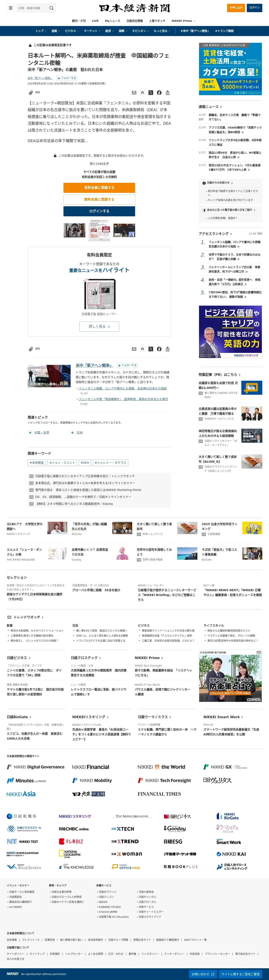The width and height of the screenshot is (269, 980).
Task: Click the X icon in lower share bar
Action: (x=151, y=349)
